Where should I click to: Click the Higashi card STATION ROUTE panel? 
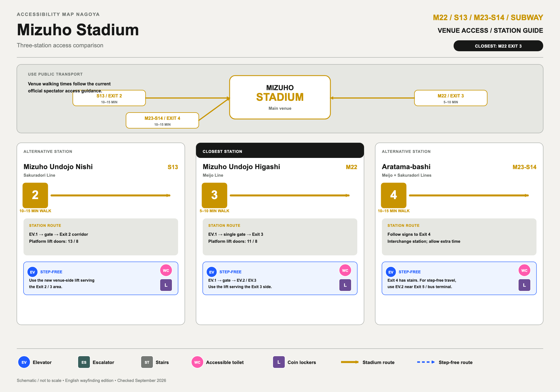280,237
